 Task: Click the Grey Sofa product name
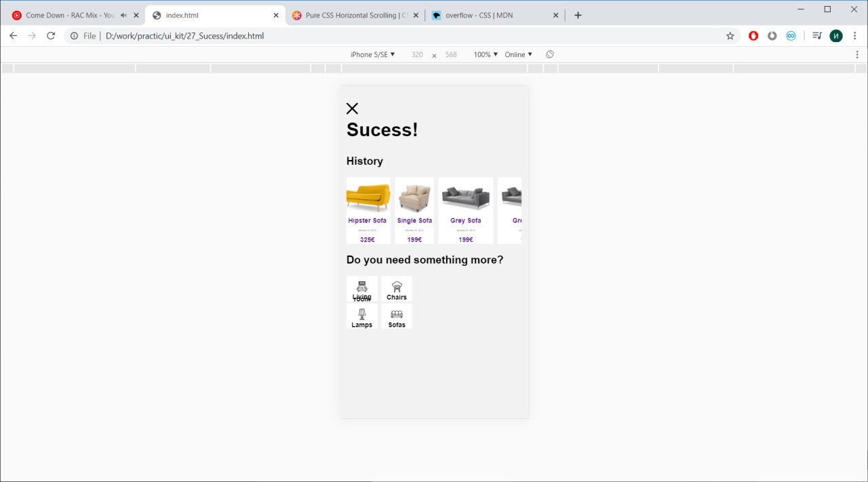click(466, 220)
